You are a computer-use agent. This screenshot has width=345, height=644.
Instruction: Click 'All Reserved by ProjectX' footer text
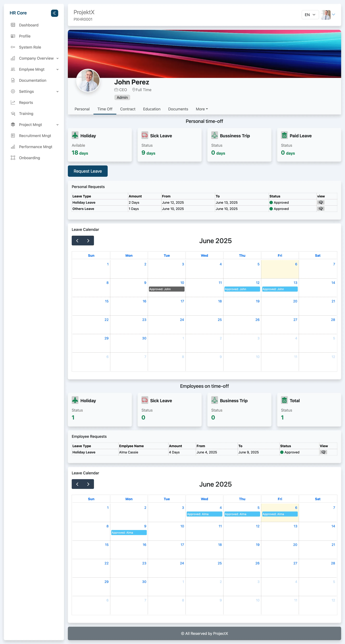point(204,633)
